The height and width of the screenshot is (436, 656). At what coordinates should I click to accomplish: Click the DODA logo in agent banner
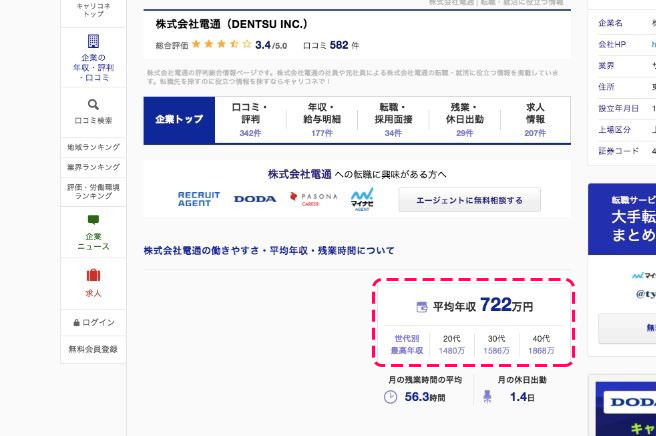point(255,199)
